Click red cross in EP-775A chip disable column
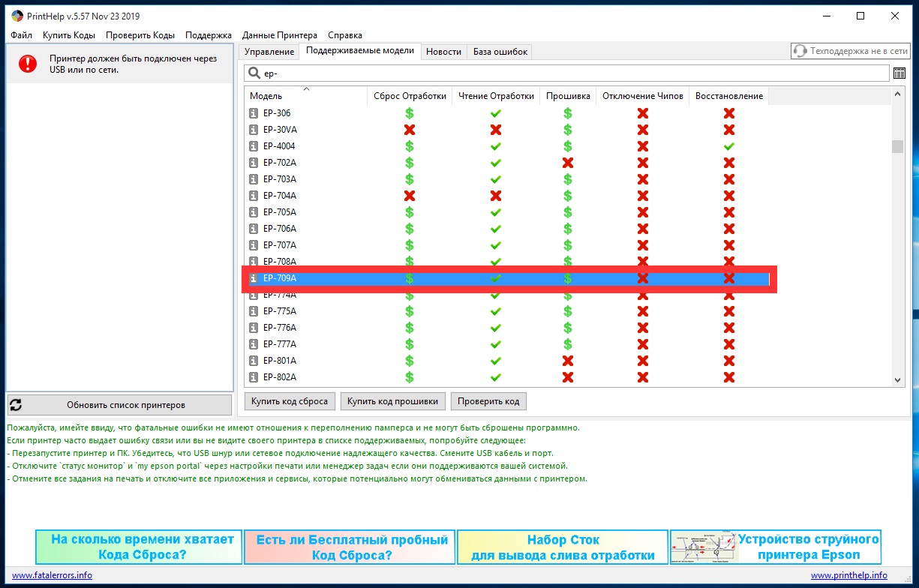The image size is (919, 588). [643, 311]
